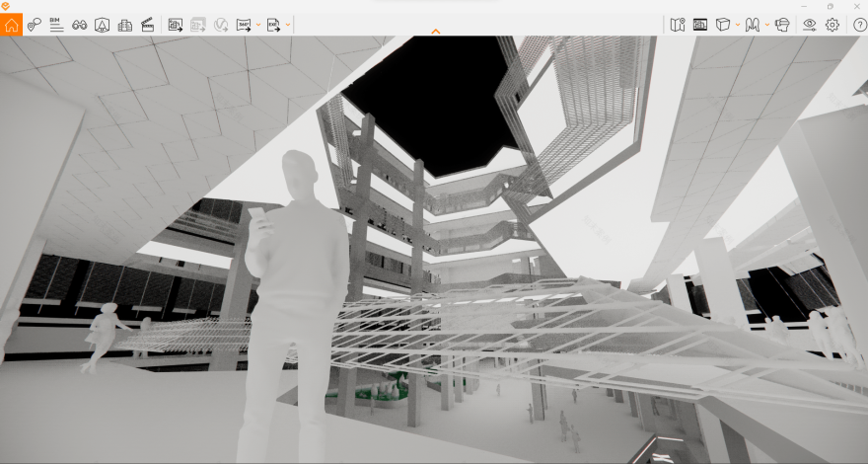
Task: Click the EXE standalone export button
Action: tap(273, 25)
